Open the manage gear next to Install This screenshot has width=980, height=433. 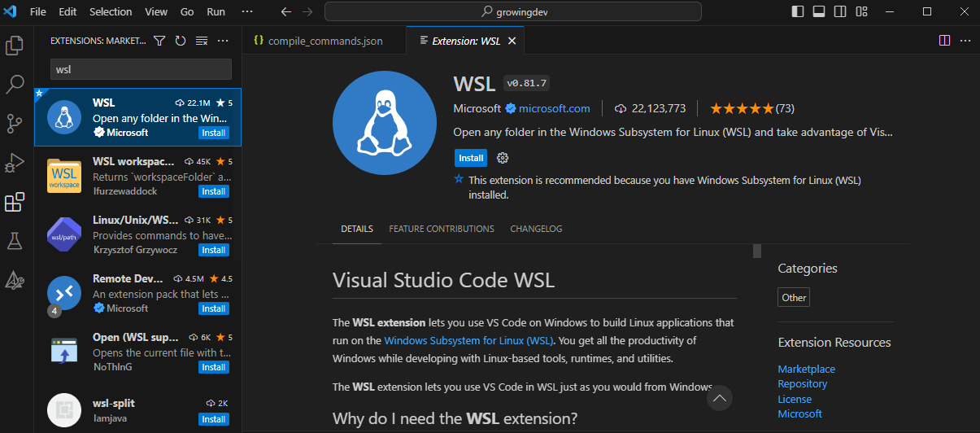[x=503, y=158]
